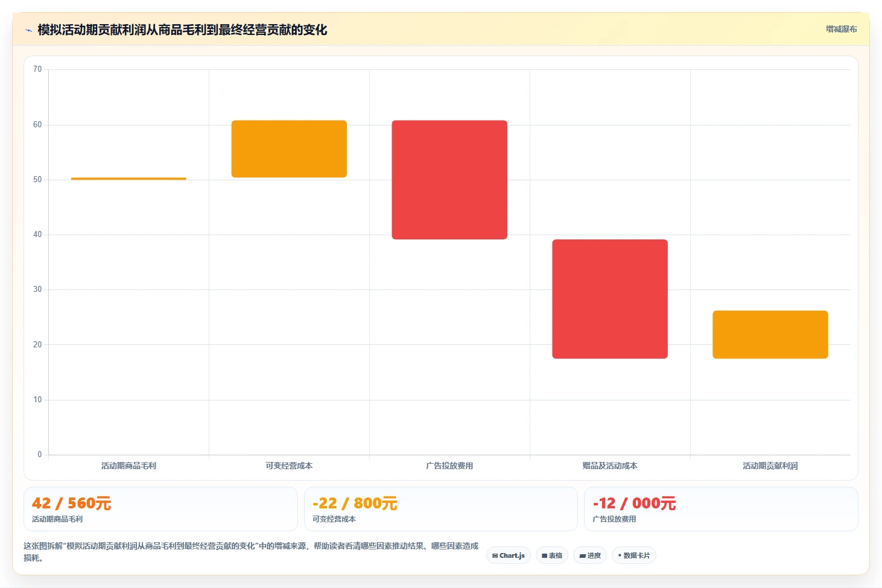This screenshot has width=882, height=588.
Task: Click the y-axis value 50
Action: (x=37, y=180)
